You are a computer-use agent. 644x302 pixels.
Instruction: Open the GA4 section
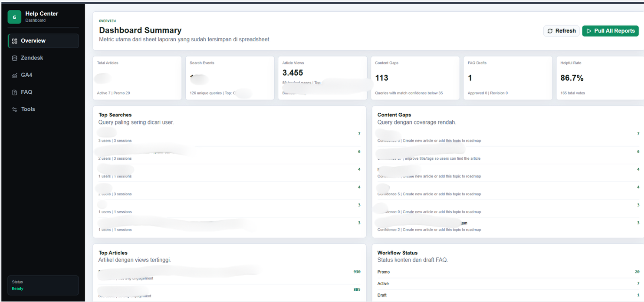coord(43,75)
